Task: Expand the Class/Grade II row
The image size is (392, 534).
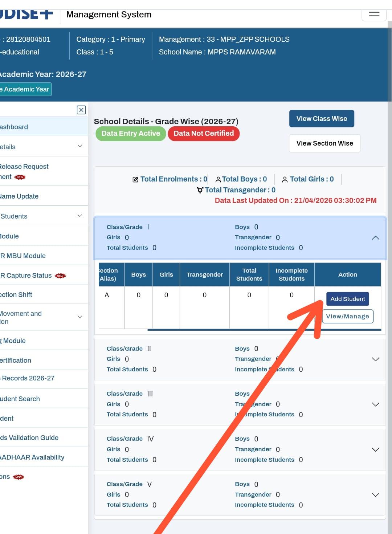Action: (375, 359)
